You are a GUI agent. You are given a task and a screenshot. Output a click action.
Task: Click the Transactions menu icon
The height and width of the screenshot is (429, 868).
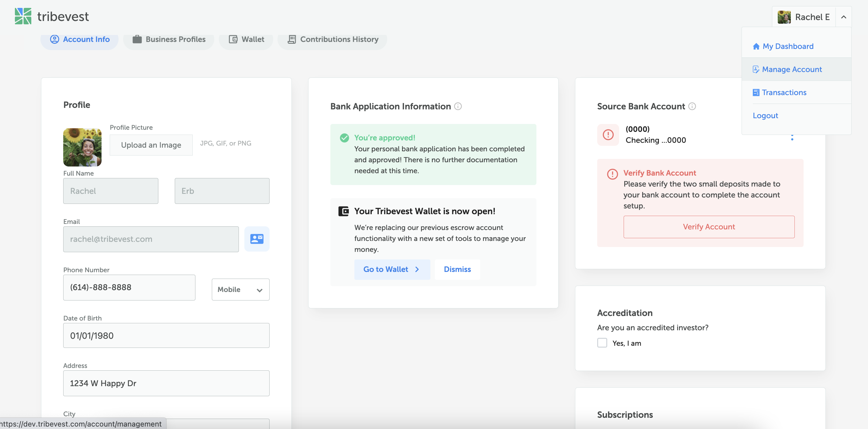click(756, 93)
